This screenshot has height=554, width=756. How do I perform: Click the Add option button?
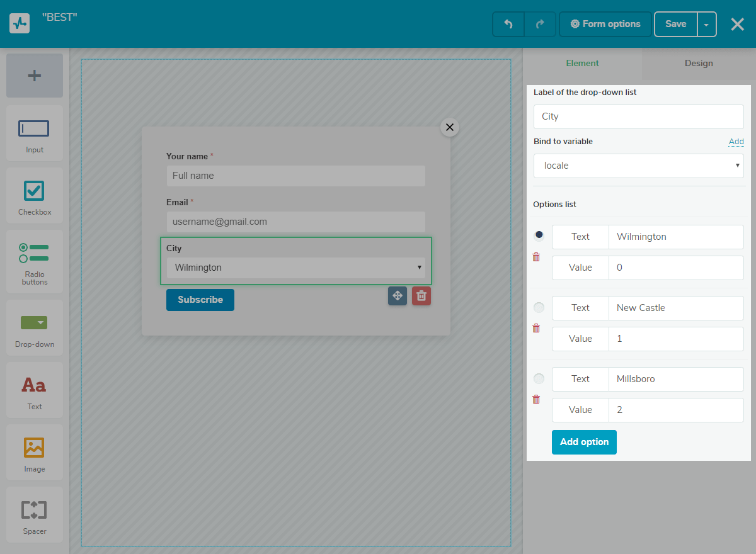tap(584, 442)
